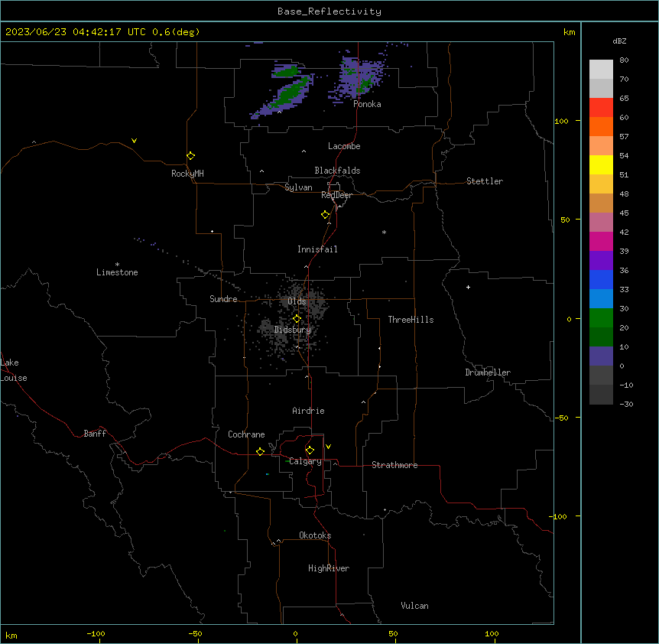Image resolution: width=659 pixels, height=644 pixels.
Task: Click the Limestone label on the map
Action: [x=117, y=272]
